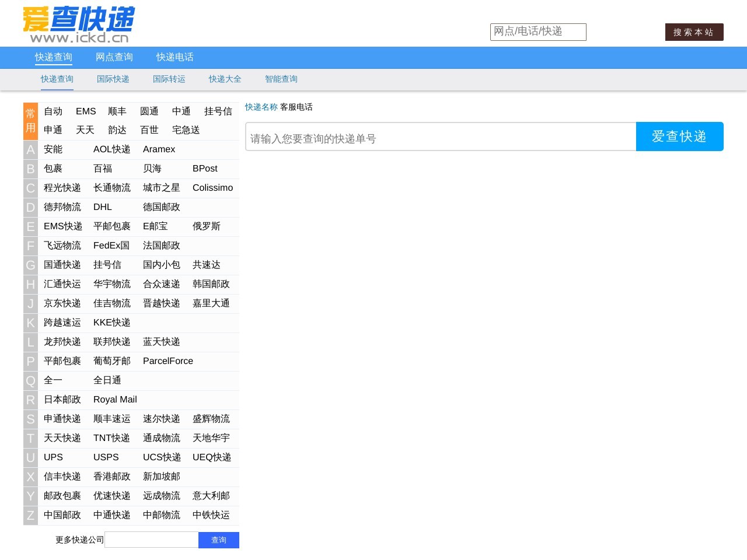Image resolution: width=747 pixels, height=560 pixels.
Task: Select the 国际转运 section
Action: click(x=169, y=79)
